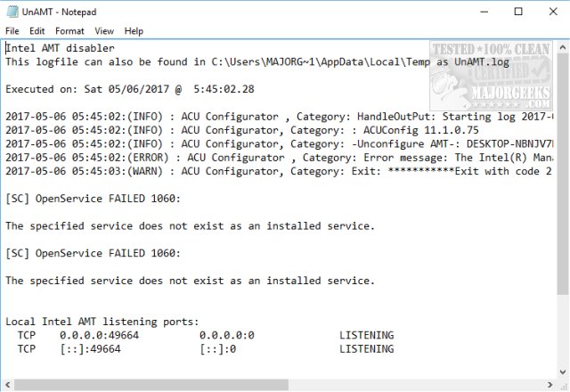The width and height of the screenshot is (570, 392).
Task: Maximize the Notepad window
Action: coord(518,12)
